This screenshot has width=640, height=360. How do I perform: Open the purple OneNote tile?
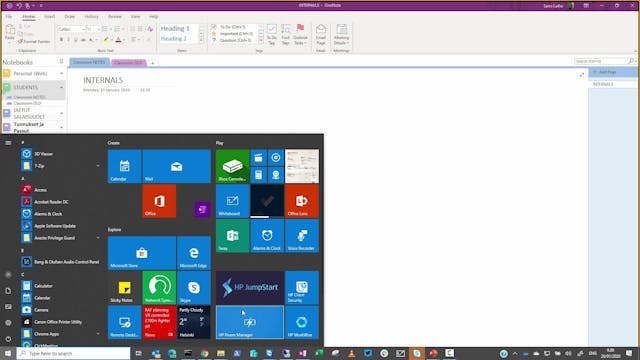pos(202,209)
